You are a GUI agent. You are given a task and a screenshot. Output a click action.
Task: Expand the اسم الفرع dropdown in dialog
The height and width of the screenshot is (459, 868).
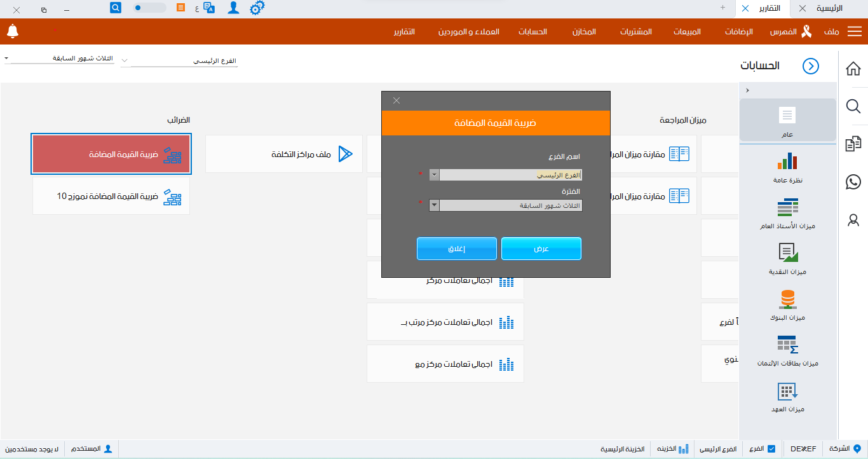coord(434,175)
